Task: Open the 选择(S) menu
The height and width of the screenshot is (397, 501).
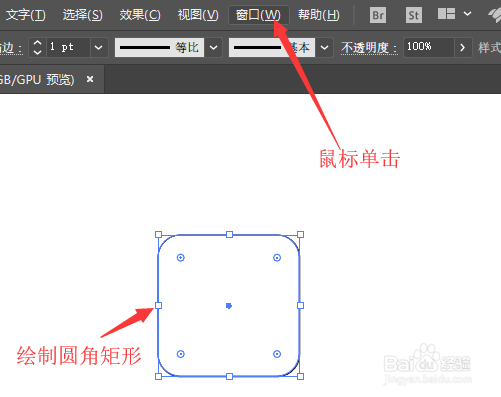Action: pyautogui.click(x=83, y=15)
